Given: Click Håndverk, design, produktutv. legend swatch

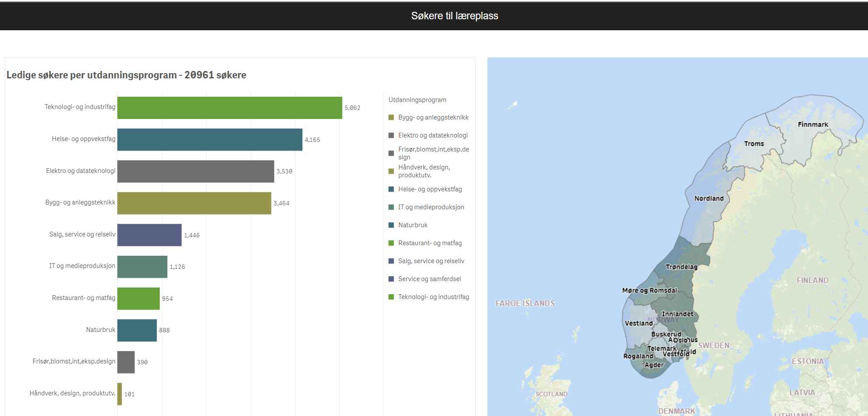Looking at the screenshot, I should [391, 171].
